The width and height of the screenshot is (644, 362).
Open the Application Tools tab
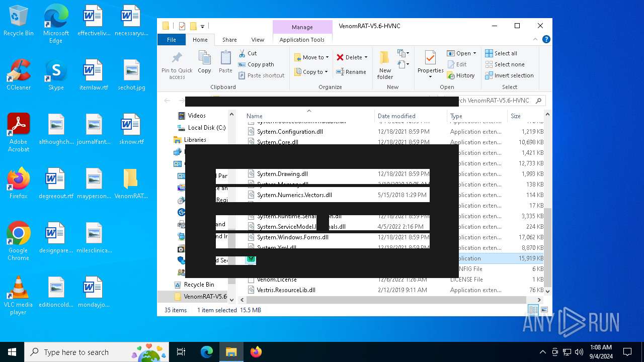tap(302, 40)
